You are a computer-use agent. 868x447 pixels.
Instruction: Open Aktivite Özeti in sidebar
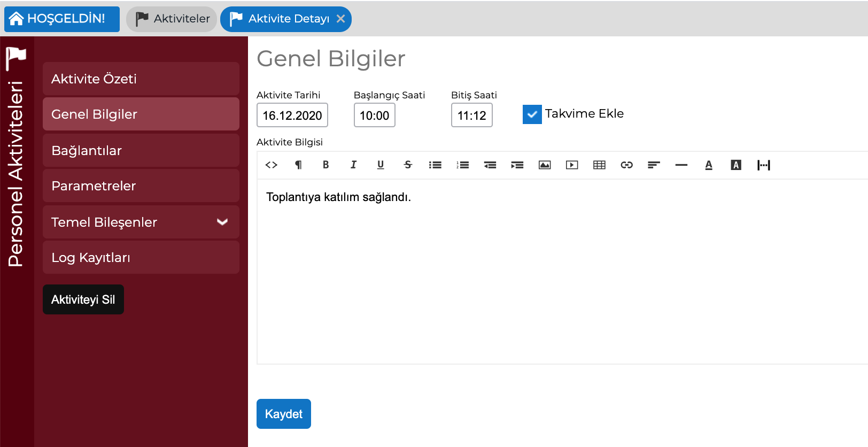(141, 79)
